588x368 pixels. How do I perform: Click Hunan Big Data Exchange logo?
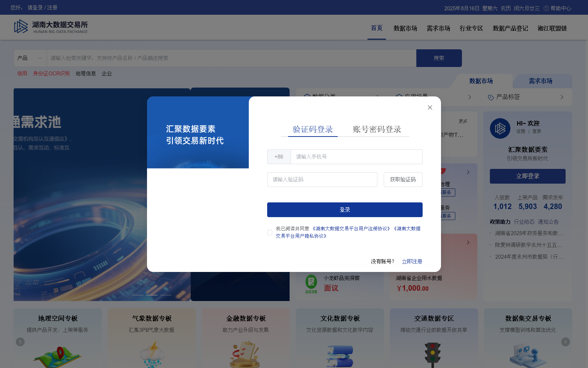coord(51,27)
